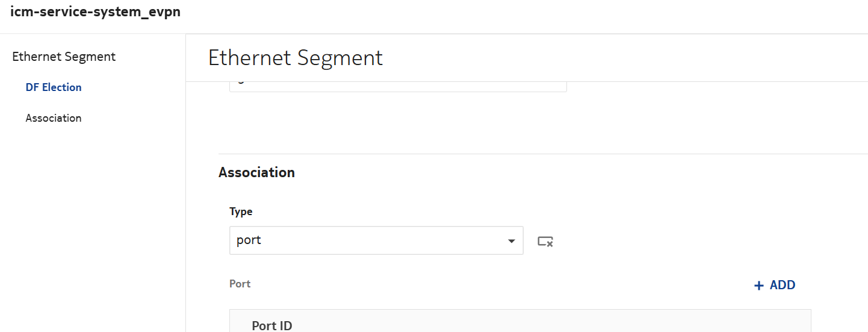The width and height of the screenshot is (868, 332).
Task: Click blank space in the left sidebar
Action: coord(90,229)
